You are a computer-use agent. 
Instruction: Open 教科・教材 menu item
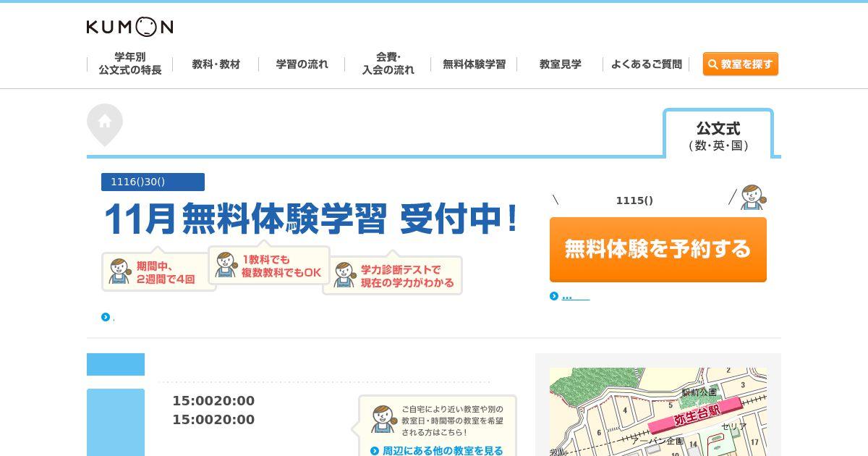(x=216, y=64)
